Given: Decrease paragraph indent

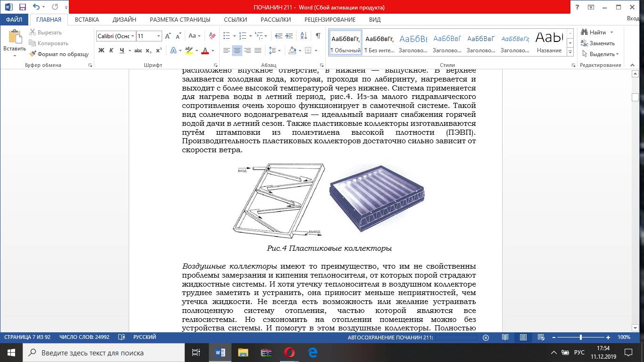Looking at the screenshot, I should point(279,36).
